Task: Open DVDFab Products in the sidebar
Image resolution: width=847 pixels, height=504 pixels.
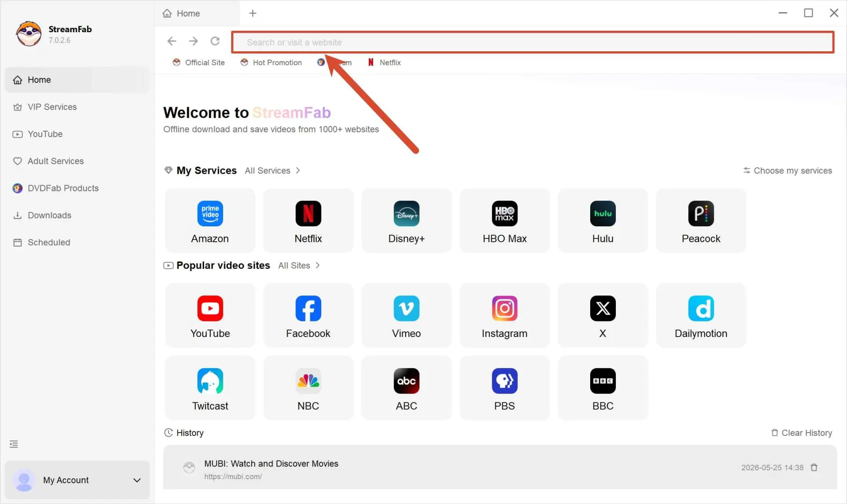Action: coord(77,188)
